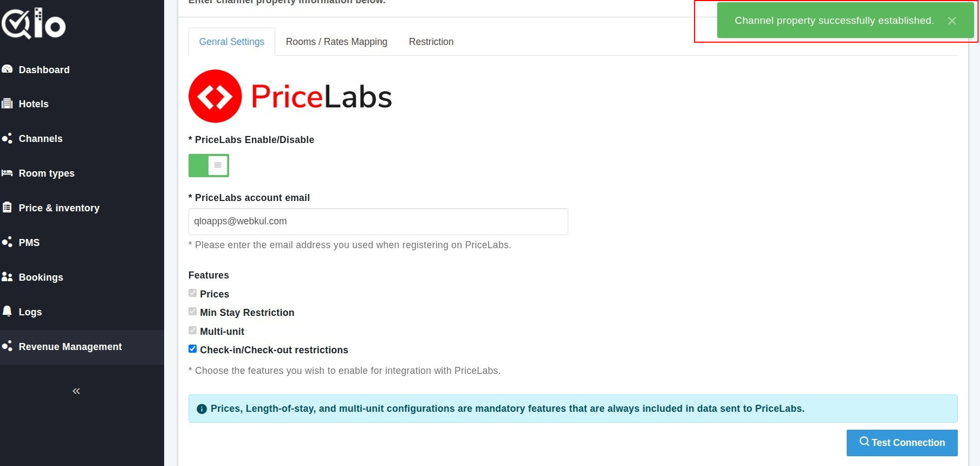Open Revenue Management in sidebar
The image size is (980, 466).
pos(70,347)
